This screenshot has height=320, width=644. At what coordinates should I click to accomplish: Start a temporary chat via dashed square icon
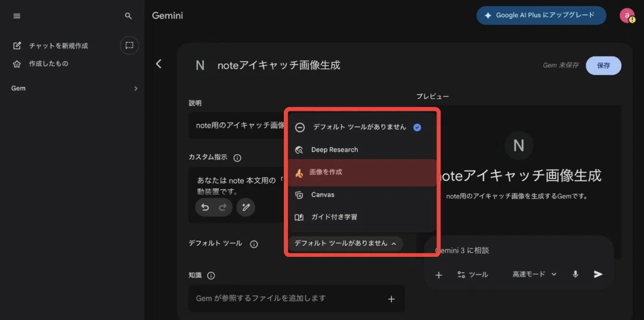(129, 45)
